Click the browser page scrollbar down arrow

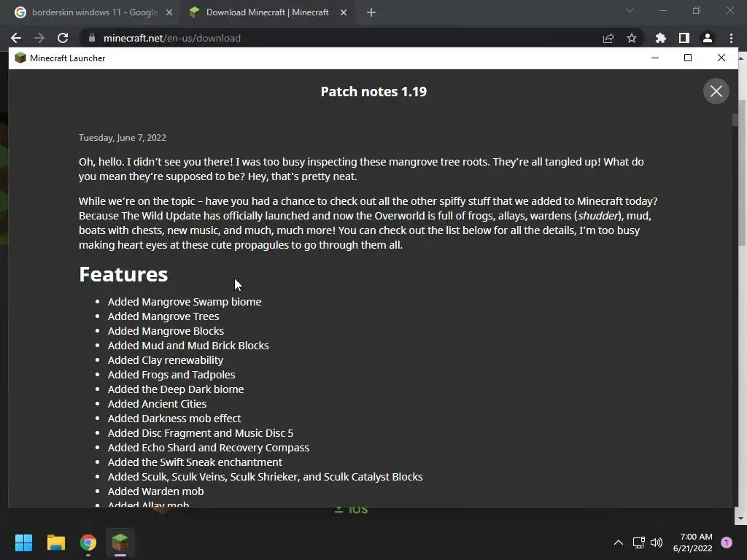tap(740, 518)
